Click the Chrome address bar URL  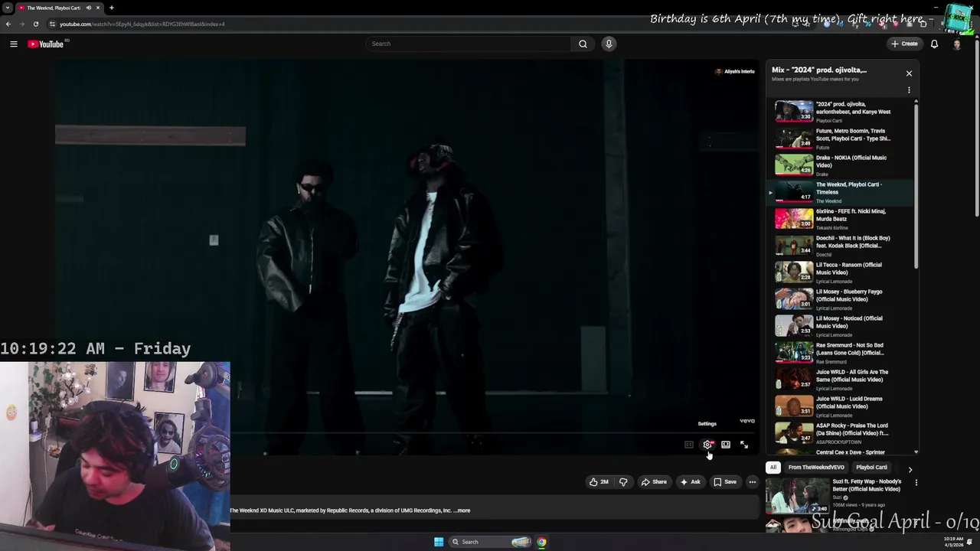[142, 24]
